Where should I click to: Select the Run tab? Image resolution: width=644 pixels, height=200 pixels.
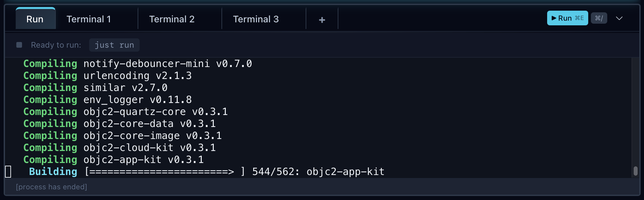35,19
